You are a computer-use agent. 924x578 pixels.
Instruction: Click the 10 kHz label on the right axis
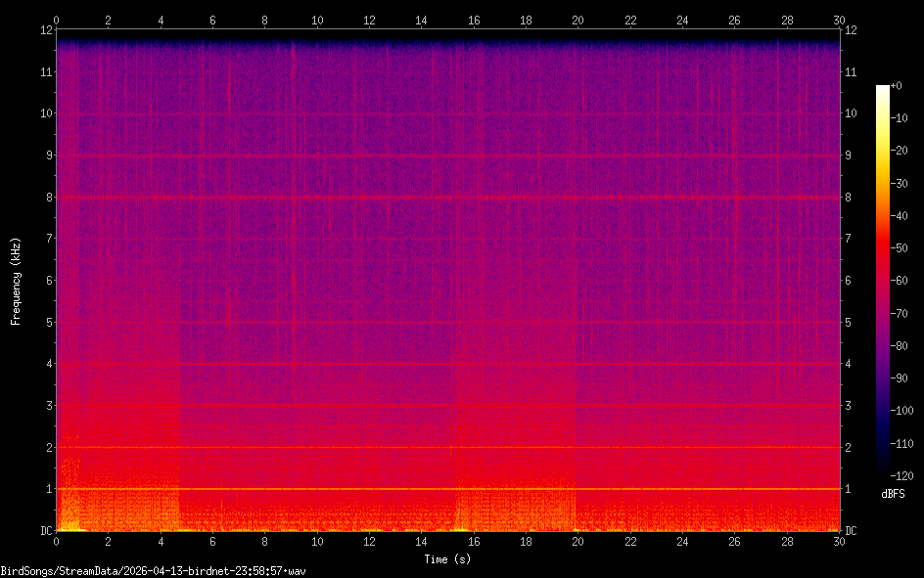pyautogui.click(x=852, y=113)
